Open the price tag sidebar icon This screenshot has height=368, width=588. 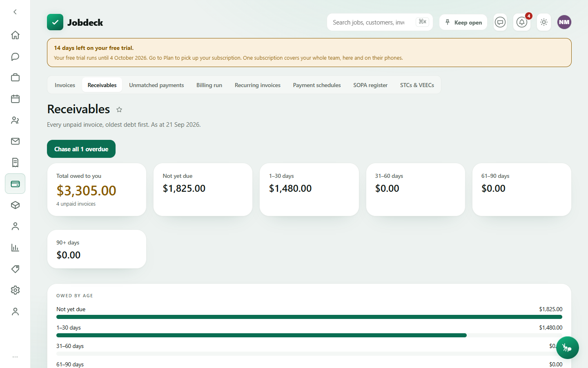(x=15, y=269)
